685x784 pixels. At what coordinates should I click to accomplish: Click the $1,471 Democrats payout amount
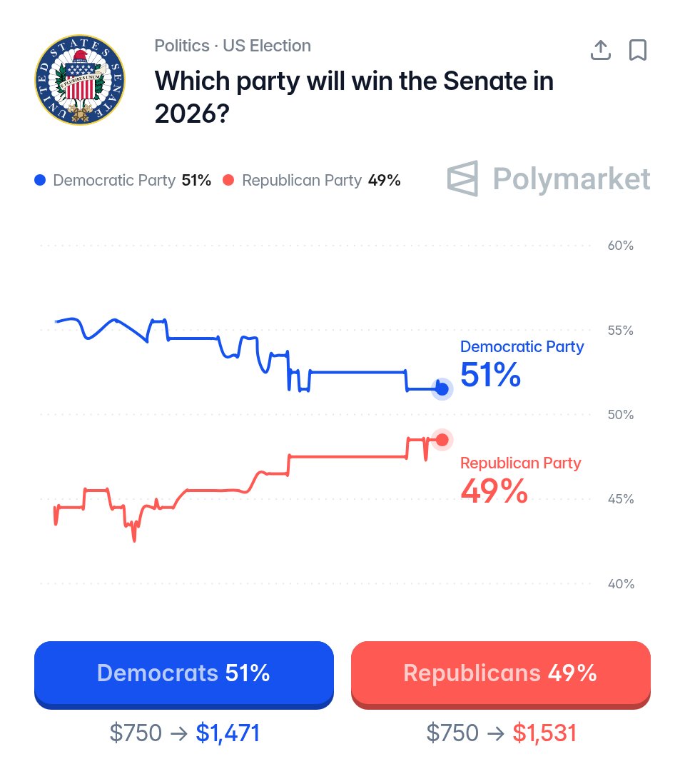pyautogui.click(x=228, y=733)
